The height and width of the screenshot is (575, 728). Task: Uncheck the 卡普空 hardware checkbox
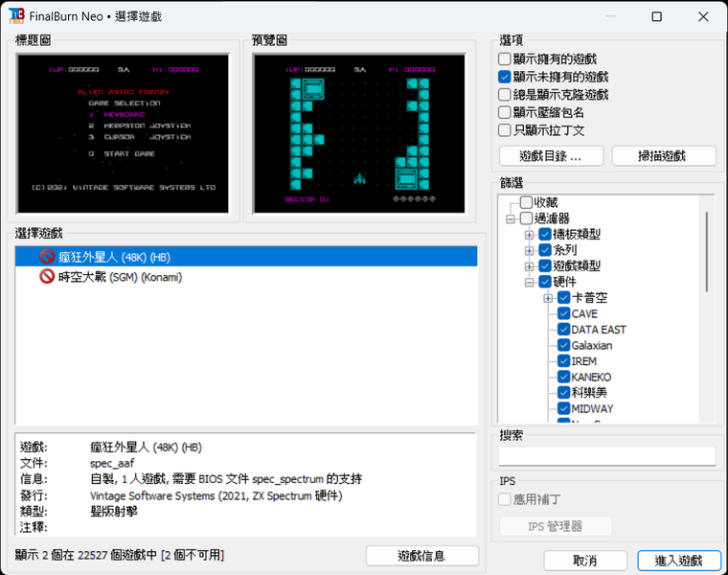[x=563, y=298]
